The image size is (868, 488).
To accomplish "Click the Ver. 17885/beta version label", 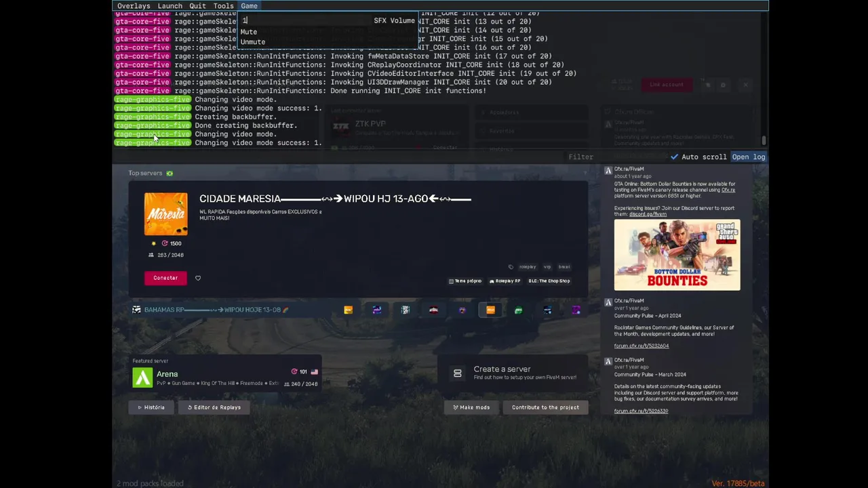I will coord(738,483).
